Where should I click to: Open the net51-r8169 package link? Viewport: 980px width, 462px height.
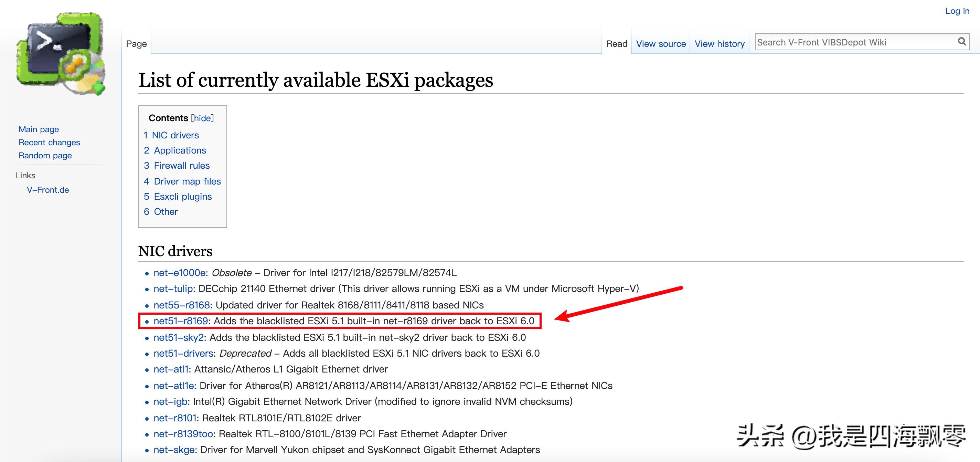coord(181,321)
